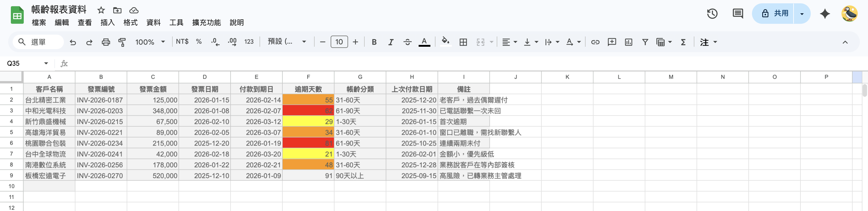Viewport: 868px width, 211px height.
Task: Open the borders tool
Action: (463, 42)
